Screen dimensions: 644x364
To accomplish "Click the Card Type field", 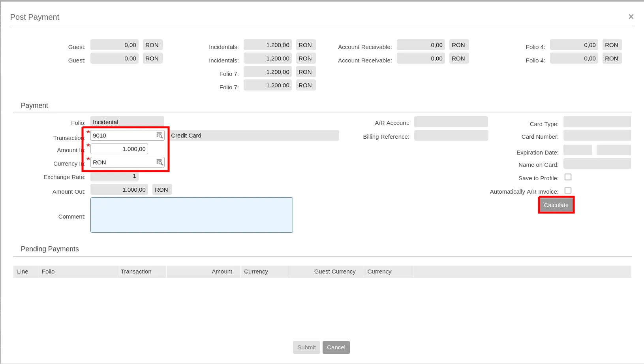I will pos(597,122).
